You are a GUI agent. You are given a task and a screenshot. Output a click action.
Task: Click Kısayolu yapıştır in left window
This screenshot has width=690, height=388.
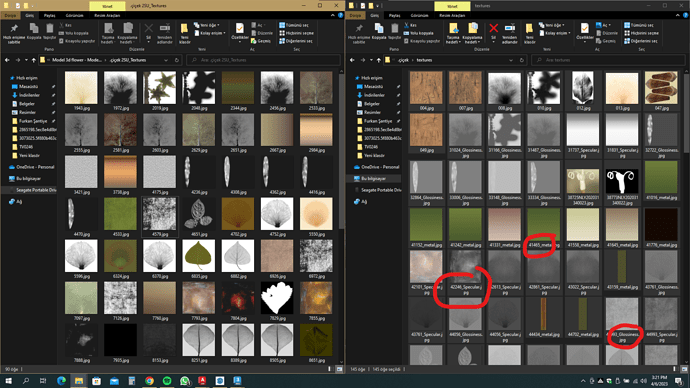click(x=77, y=41)
